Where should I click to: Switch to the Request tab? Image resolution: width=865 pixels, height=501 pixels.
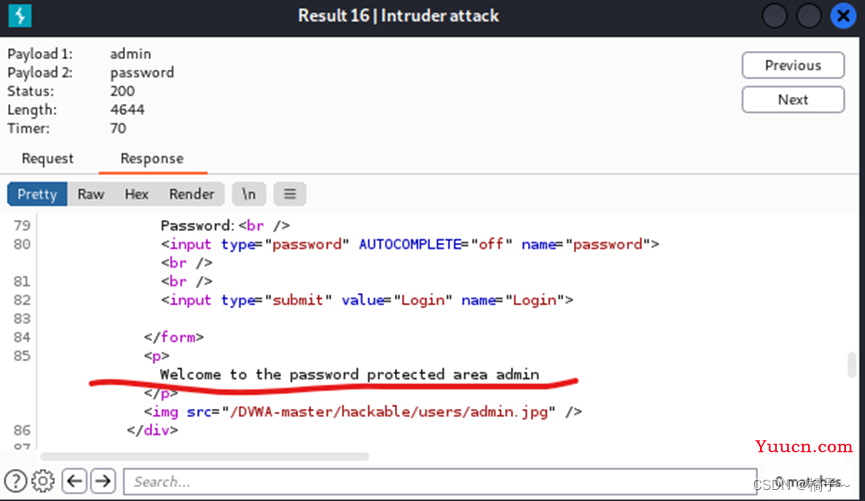tap(47, 159)
